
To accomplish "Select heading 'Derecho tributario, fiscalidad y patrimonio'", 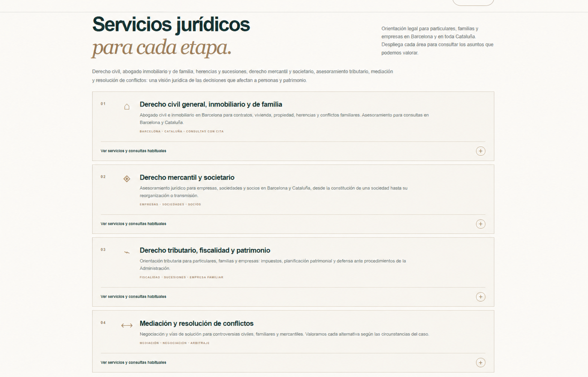I will 205,250.
